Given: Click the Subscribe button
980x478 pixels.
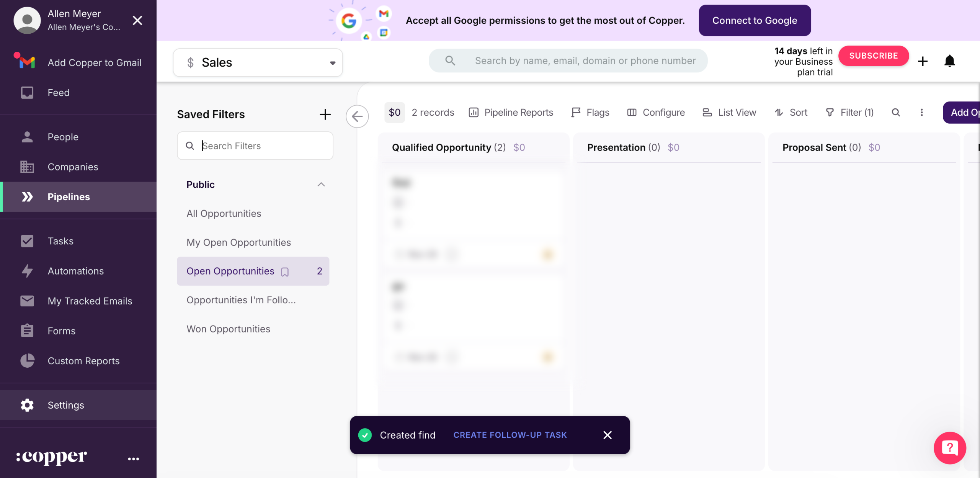Looking at the screenshot, I should pos(874,56).
